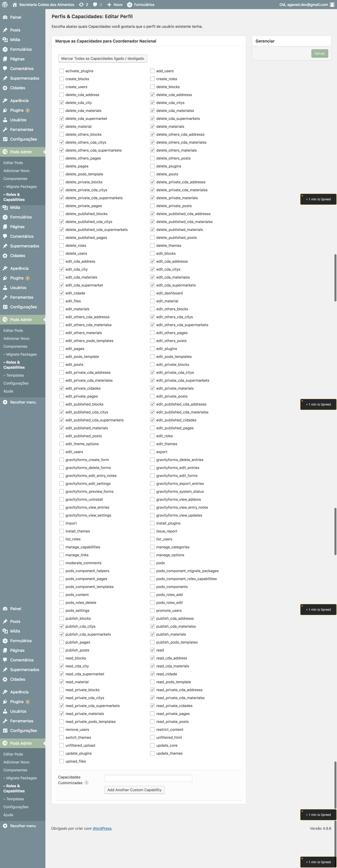Open the topmost Supermercados menu item in sidebar

[23, 78]
